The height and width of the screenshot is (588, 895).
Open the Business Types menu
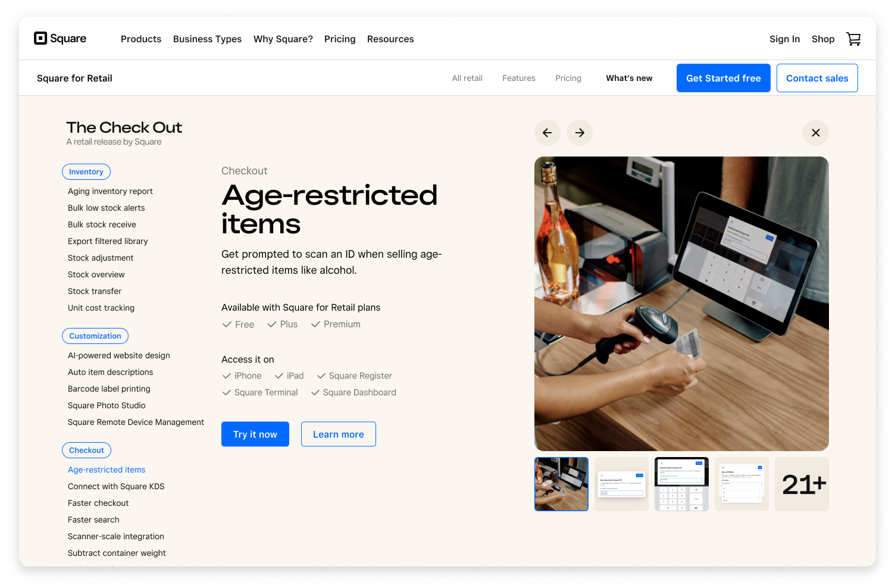pos(207,39)
